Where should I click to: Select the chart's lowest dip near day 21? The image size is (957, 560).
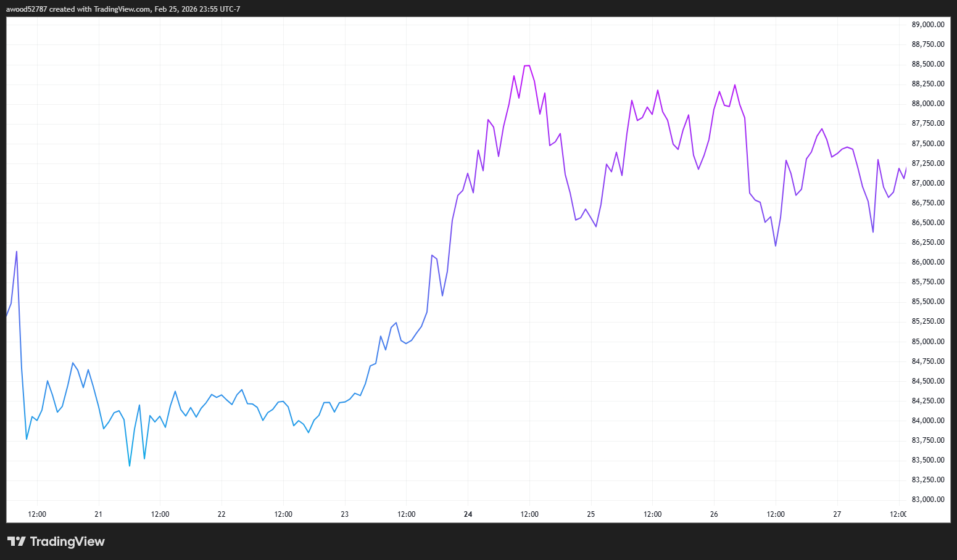pyautogui.click(x=129, y=466)
